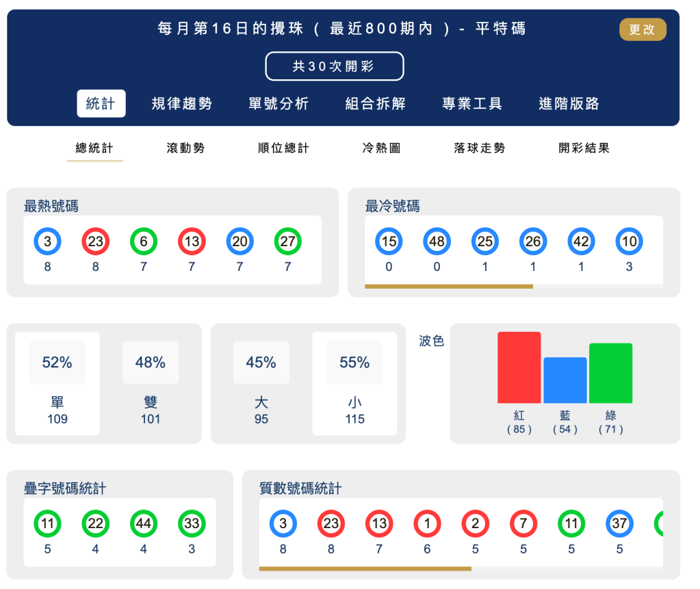Image resolution: width=700 pixels, height=589 pixels.
Task: Click the scrollbar under 質數號碼統計
Action: pyautogui.click(x=367, y=568)
